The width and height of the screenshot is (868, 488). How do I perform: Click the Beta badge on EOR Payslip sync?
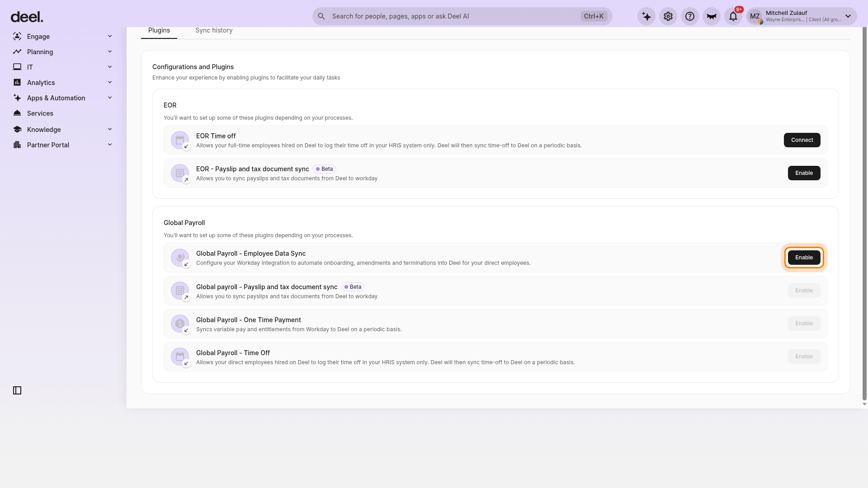click(x=324, y=169)
